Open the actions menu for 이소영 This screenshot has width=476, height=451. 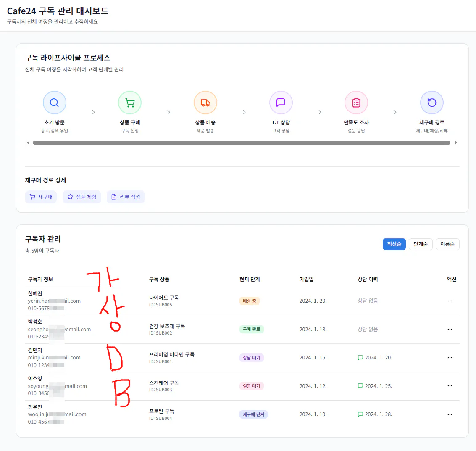tap(450, 386)
